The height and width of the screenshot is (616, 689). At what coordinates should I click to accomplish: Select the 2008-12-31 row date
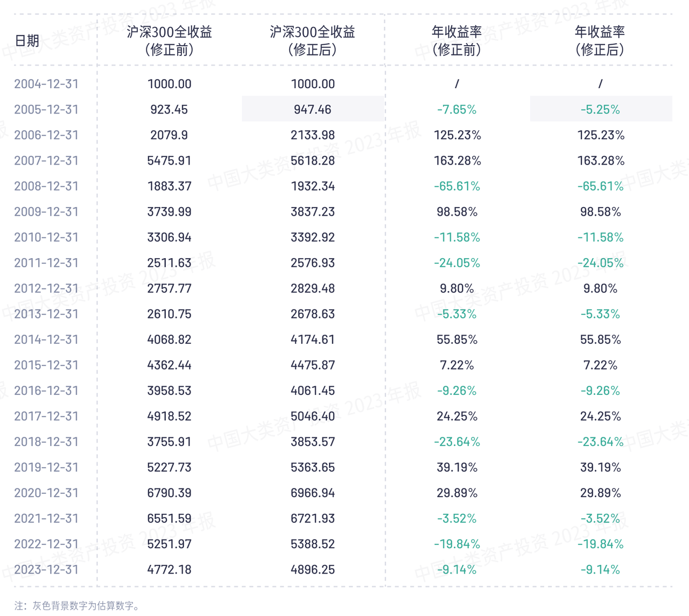[x=46, y=186]
